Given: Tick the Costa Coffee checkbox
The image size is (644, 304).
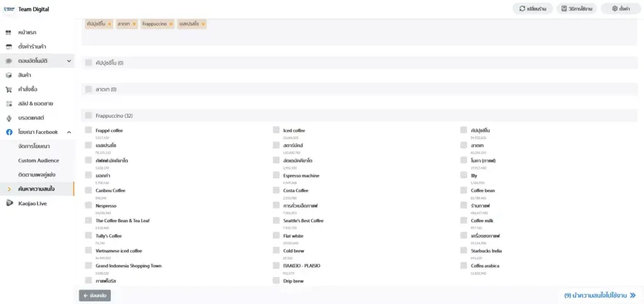Looking at the screenshot, I should pyautogui.click(x=276, y=190).
